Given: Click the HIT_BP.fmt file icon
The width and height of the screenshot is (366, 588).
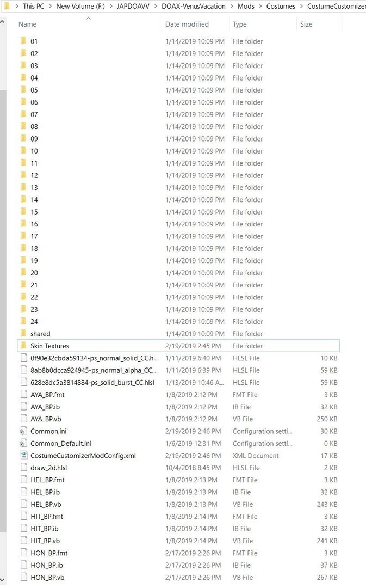Looking at the screenshot, I should tap(23, 516).
